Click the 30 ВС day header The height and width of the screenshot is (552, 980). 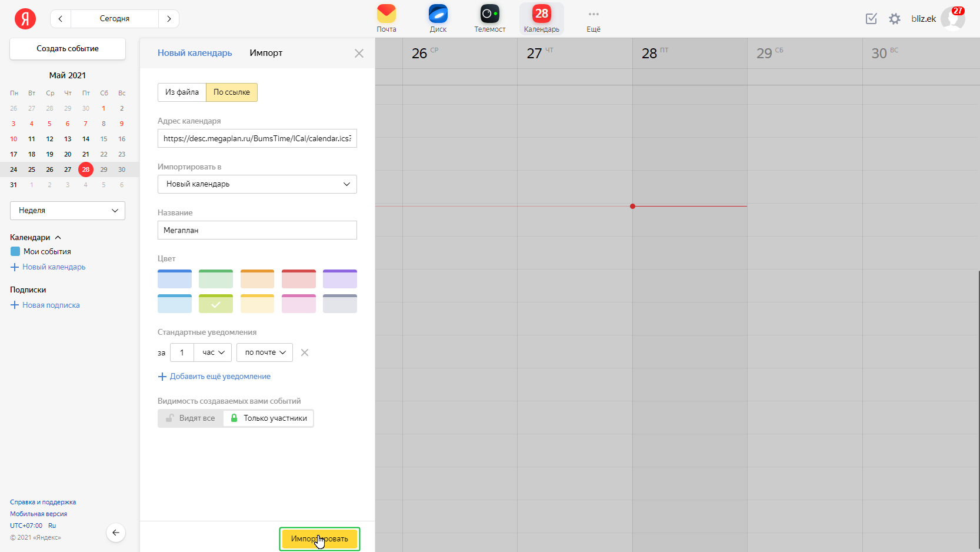pyautogui.click(x=885, y=53)
